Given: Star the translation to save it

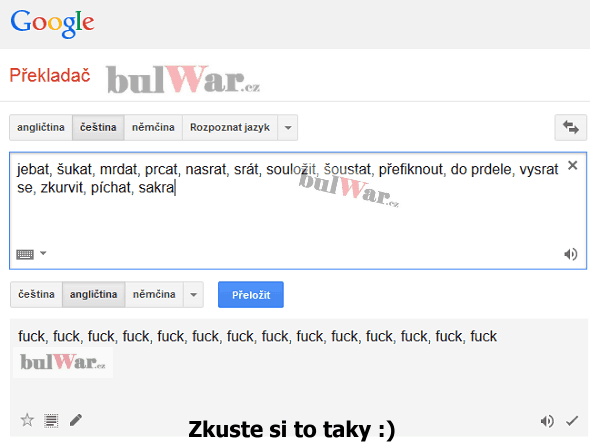Looking at the screenshot, I should [27, 420].
